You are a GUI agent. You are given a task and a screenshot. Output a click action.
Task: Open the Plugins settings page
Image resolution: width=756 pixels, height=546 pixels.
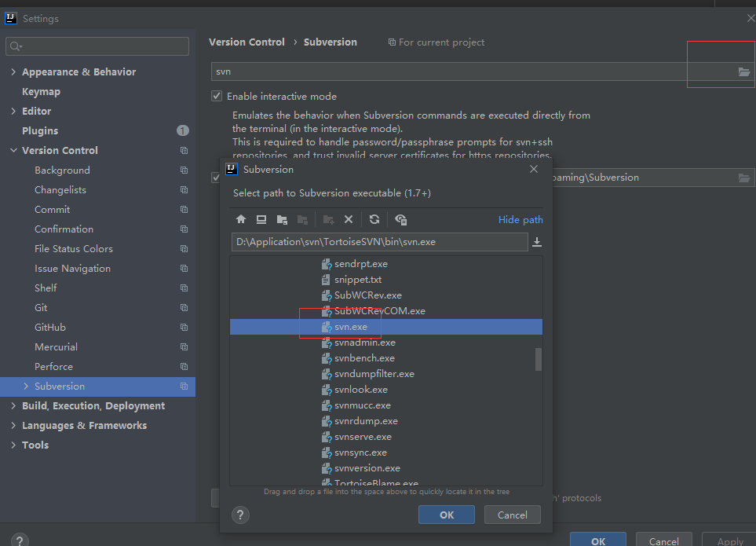point(40,130)
